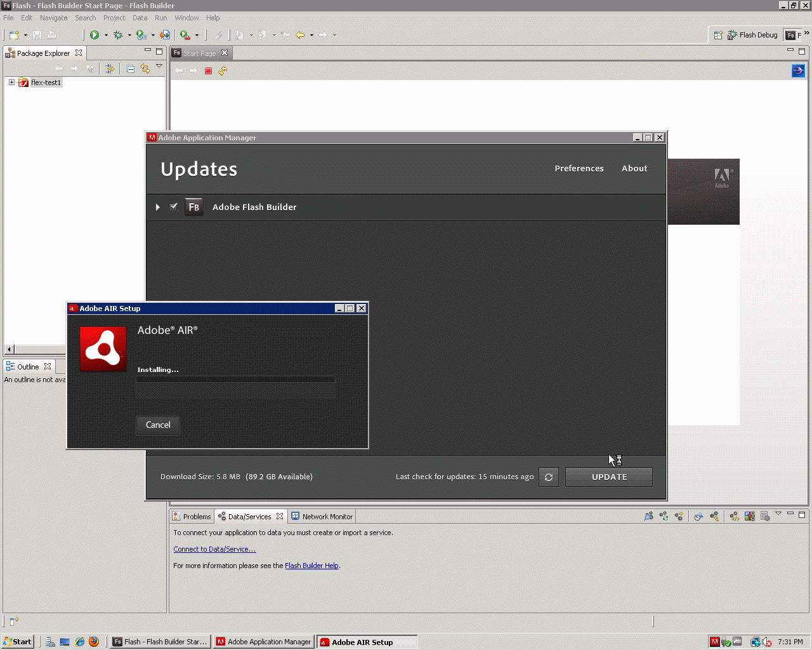Screen dimensions: 812x650
Task: Click the External Tools toolbar icon
Action: (x=185, y=35)
